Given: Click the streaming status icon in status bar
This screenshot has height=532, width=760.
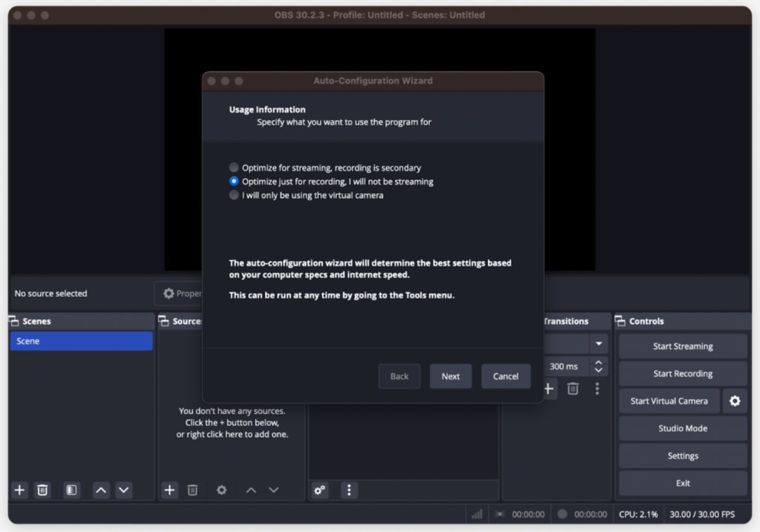Looking at the screenshot, I should pos(499,514).
